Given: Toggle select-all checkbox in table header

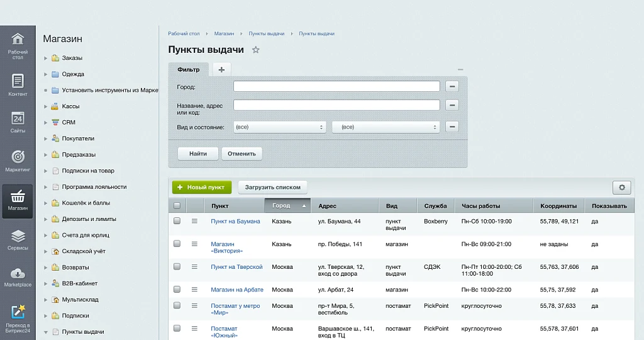Looking at the screenshot, I should (177, 205).
